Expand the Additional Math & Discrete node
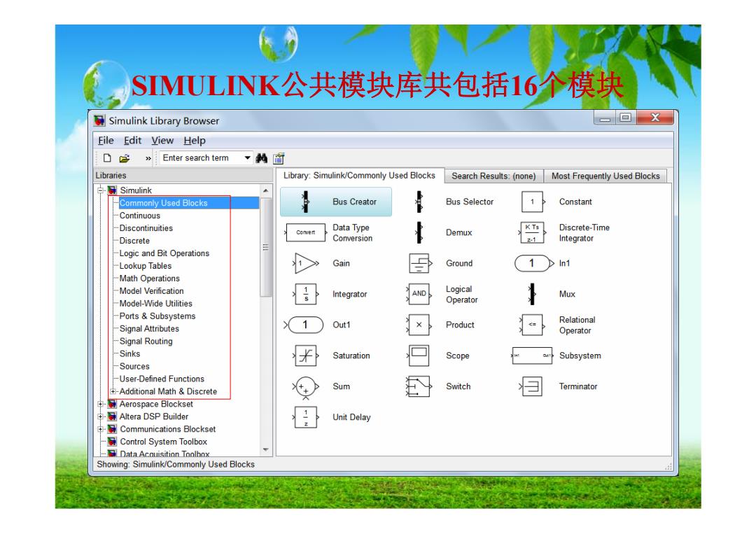The image size is (756, 534). [x=113, y=391]
